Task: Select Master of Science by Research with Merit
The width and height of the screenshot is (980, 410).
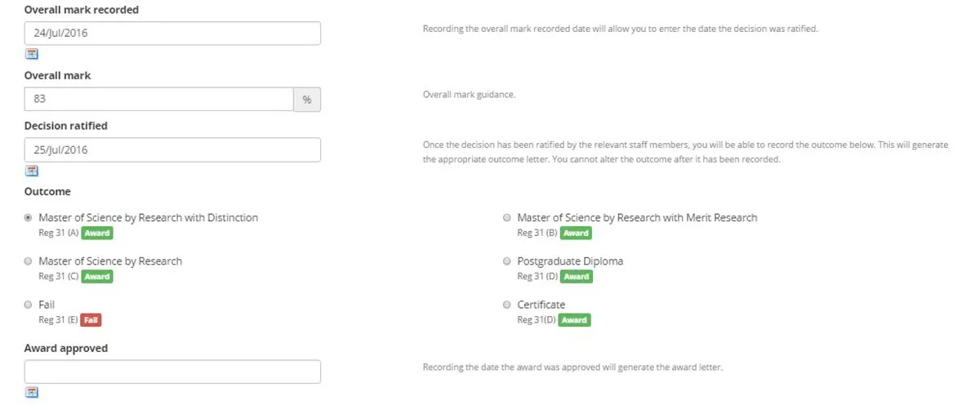Action: point(508,218)
